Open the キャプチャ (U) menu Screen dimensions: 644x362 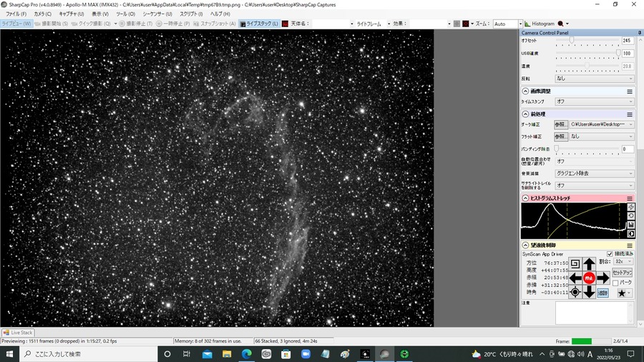coord(72,14)
